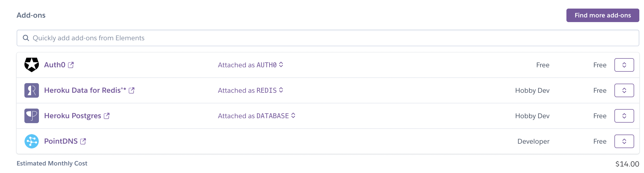Open the PointDNS plan chevron
Viewport: 644px width, 173px height.
point(624,141)
